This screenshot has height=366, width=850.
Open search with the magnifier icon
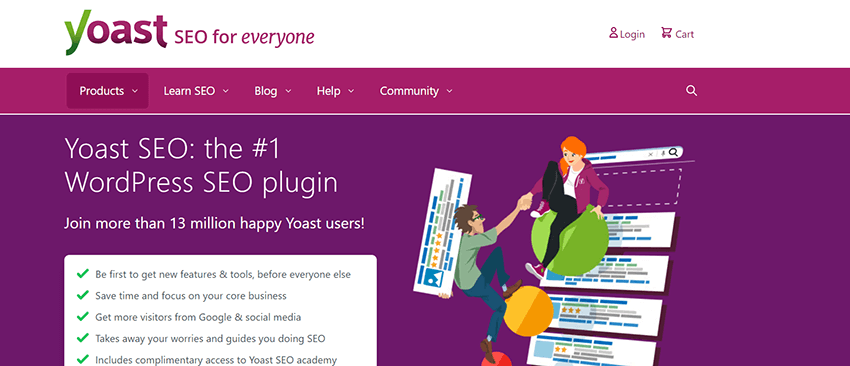pos(691,91)
